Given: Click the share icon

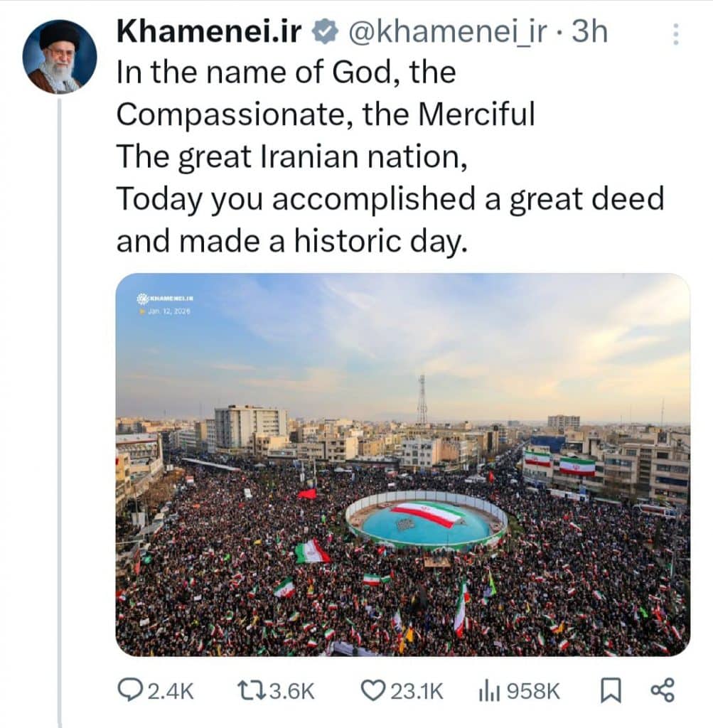Looking at the screenshot, I should pyautogui.click(x=663, y=690).
